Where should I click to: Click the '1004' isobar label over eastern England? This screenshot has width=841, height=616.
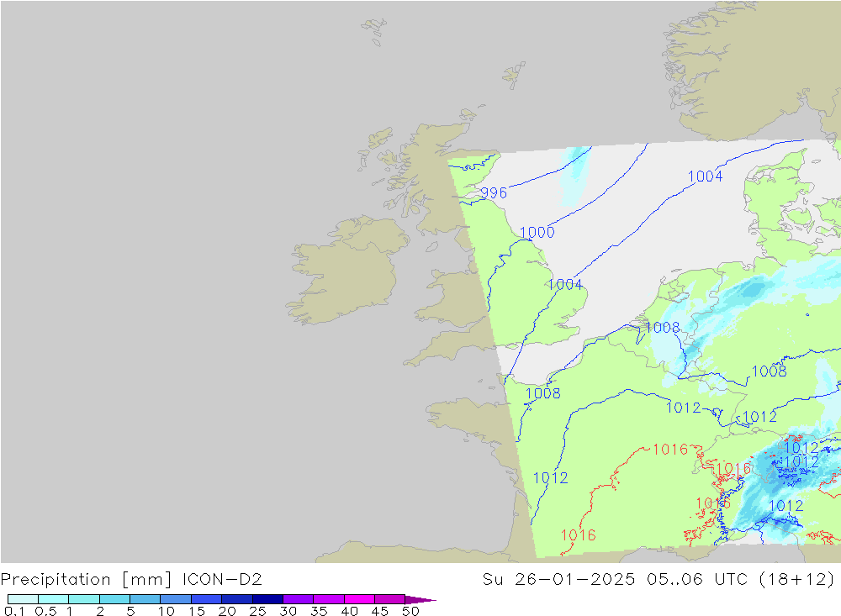click(565, 284)
